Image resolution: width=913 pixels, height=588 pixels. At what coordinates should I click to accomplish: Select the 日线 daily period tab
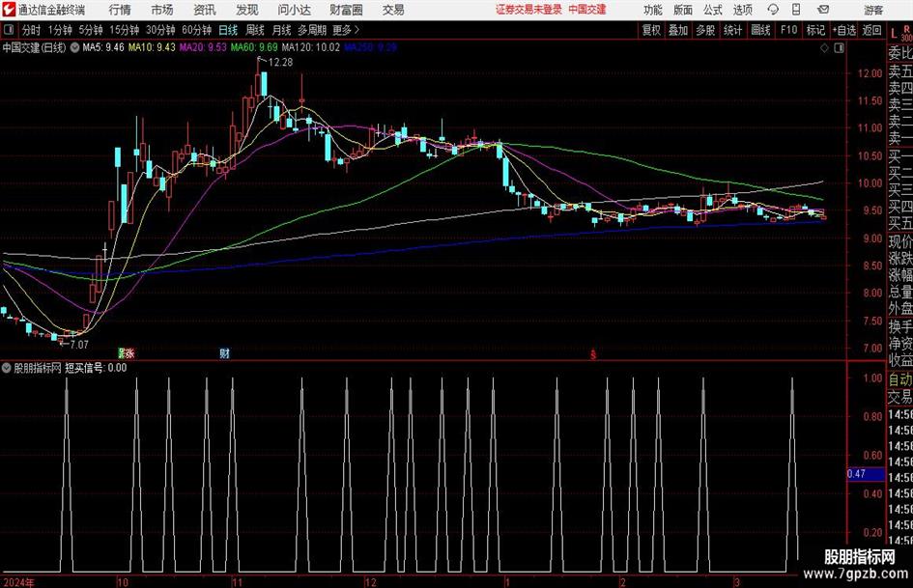click(228, 30)
